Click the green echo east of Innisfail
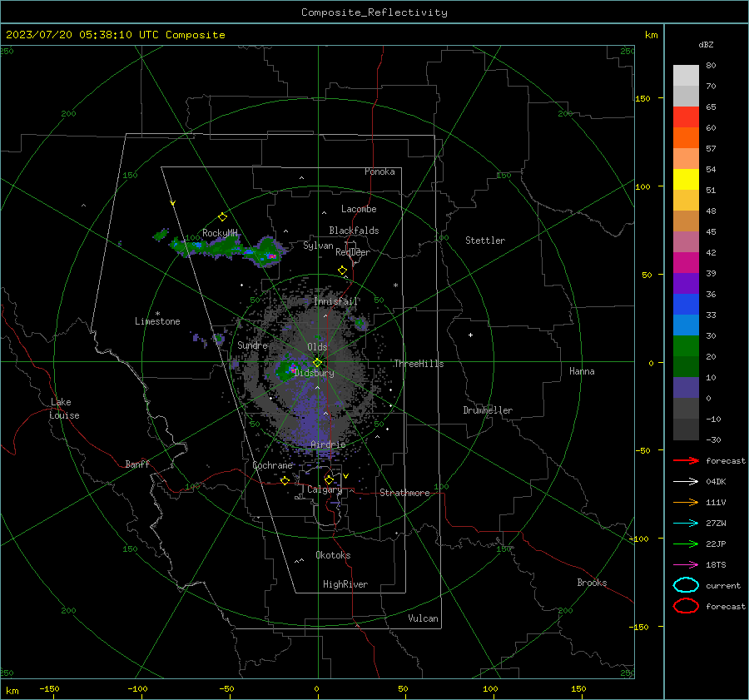Screen dimensions: 749x700 360,323
